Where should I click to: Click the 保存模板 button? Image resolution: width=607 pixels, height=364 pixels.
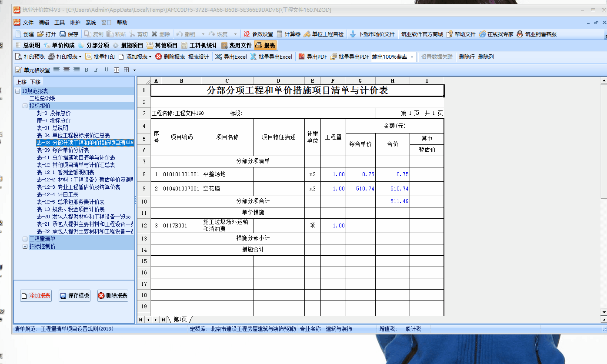pyautogui.click(x=74, y=296)
